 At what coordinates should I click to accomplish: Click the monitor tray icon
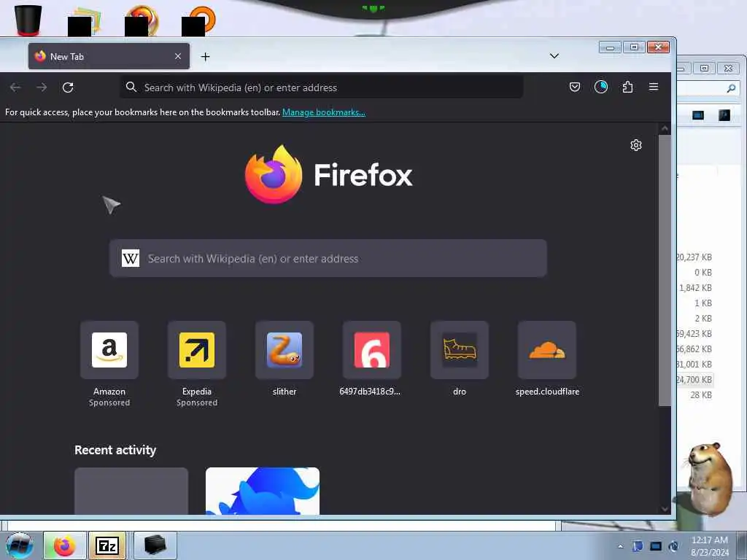(656, 546)
